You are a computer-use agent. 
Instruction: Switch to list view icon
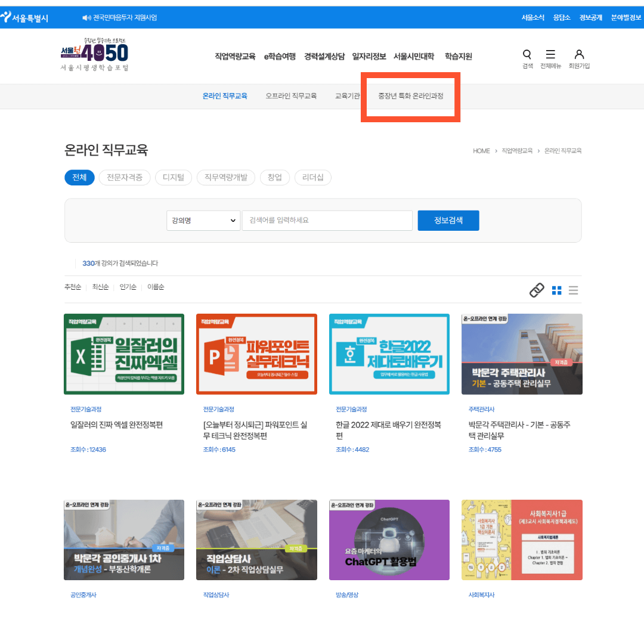tap(573, 290)
